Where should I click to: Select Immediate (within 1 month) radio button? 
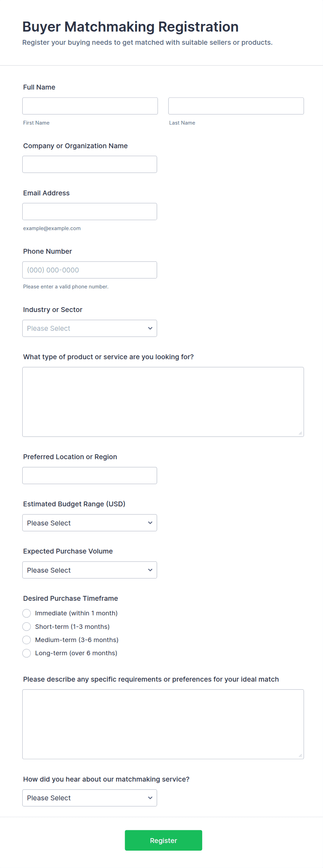27,613
